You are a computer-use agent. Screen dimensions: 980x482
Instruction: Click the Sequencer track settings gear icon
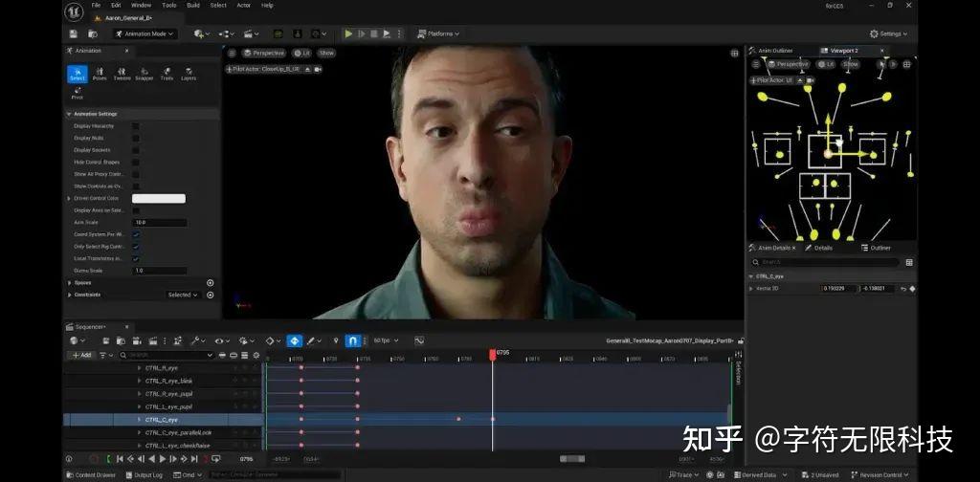coord(256,355)
